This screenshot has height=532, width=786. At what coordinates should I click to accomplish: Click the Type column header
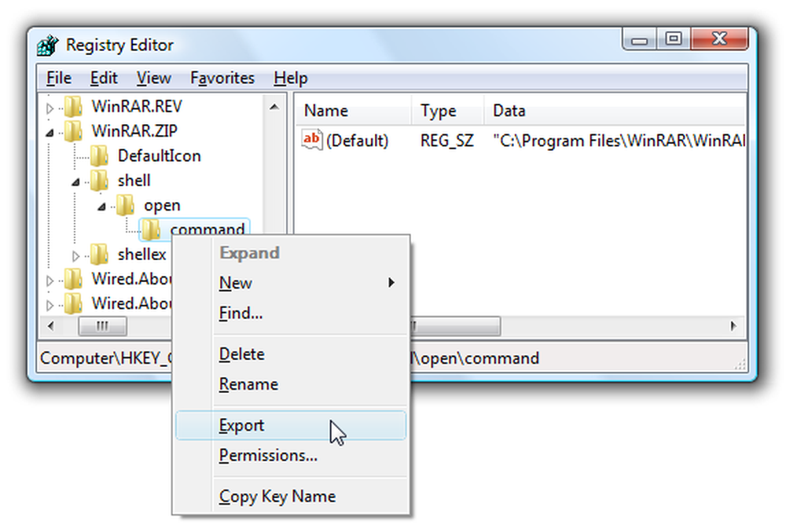448,110
